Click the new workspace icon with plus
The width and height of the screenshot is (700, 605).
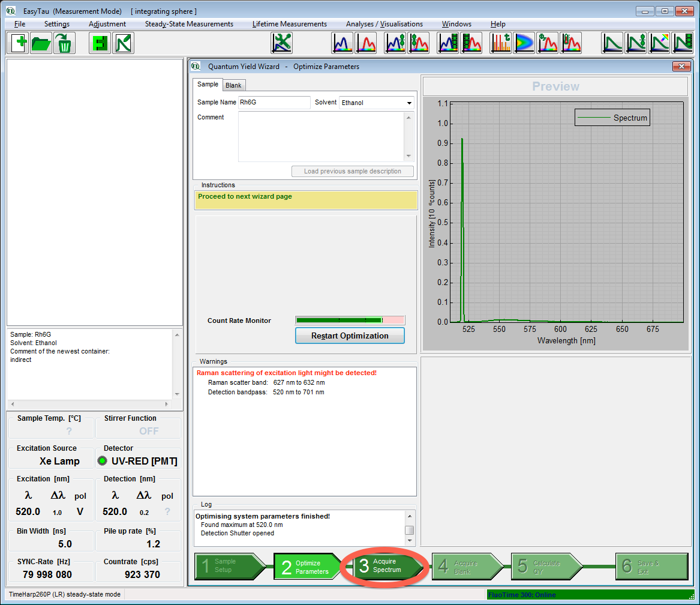click(x=19, y=43)
